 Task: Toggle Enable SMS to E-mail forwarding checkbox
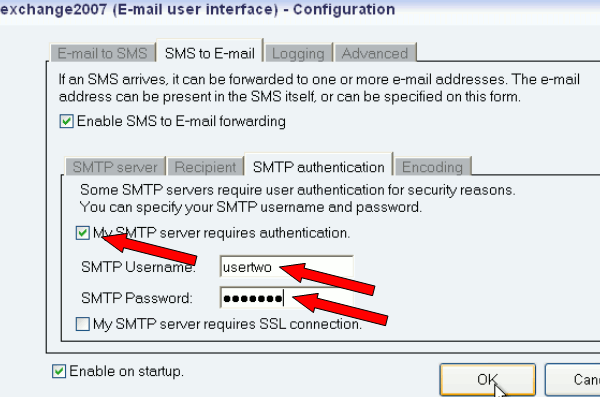[67, 121]
